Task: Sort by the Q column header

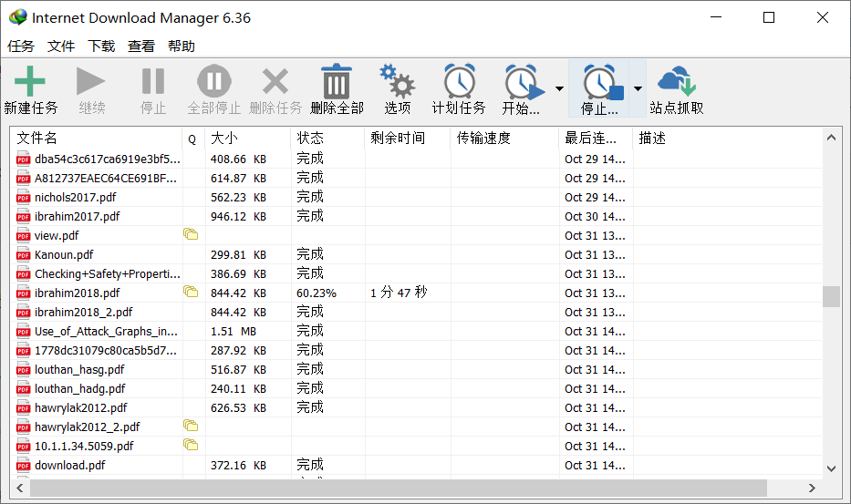Action: tap(193, 139)
